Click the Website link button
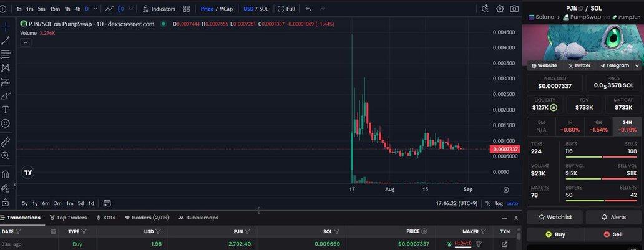This screenshot has height=250, width=644. point(544,65)
